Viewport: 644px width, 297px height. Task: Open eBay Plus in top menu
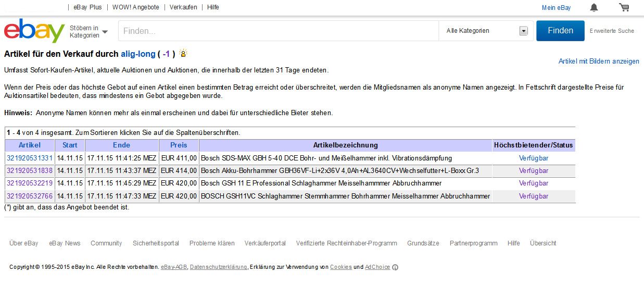click(x=87, y=7)
